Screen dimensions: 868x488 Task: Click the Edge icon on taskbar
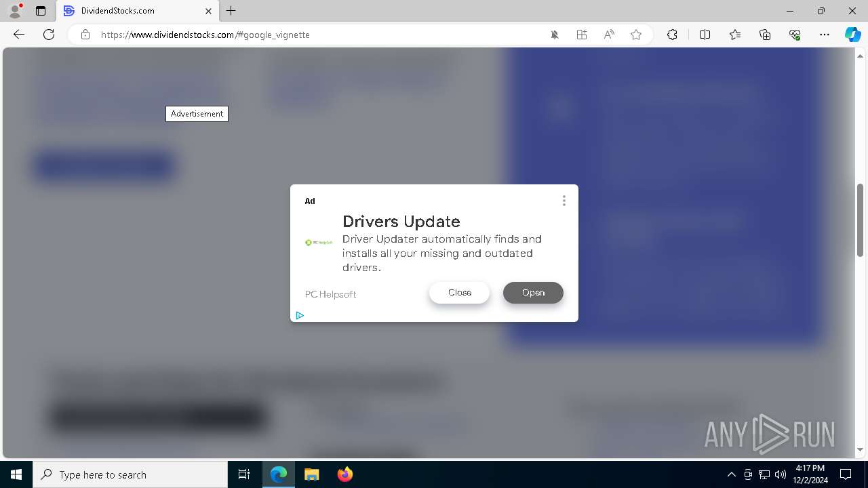(x=279, y=474)
